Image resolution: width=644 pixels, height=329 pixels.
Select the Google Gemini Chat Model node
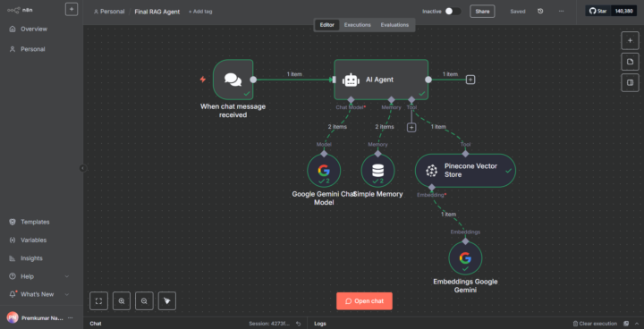pos(324,171)
